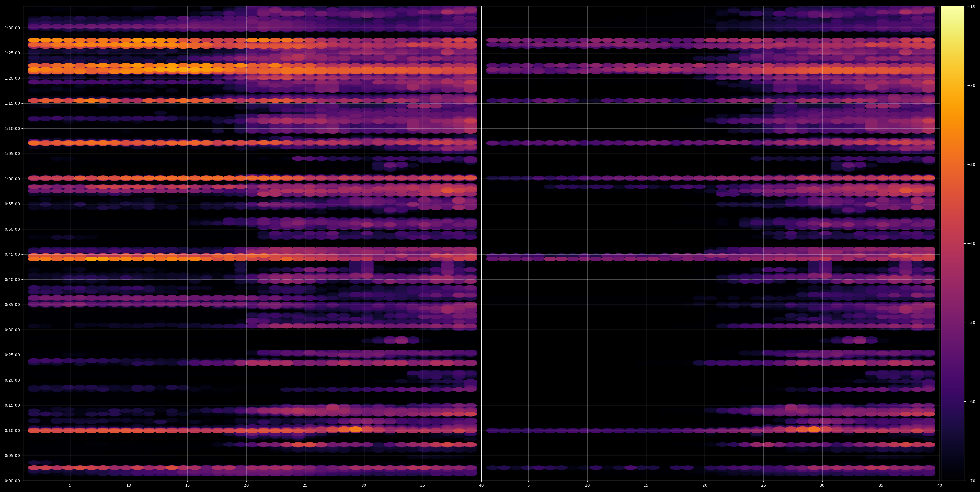
Task: Select x-axis label 20 under the right heatmap
Action: pyautogui.click(x=705, y=486)
